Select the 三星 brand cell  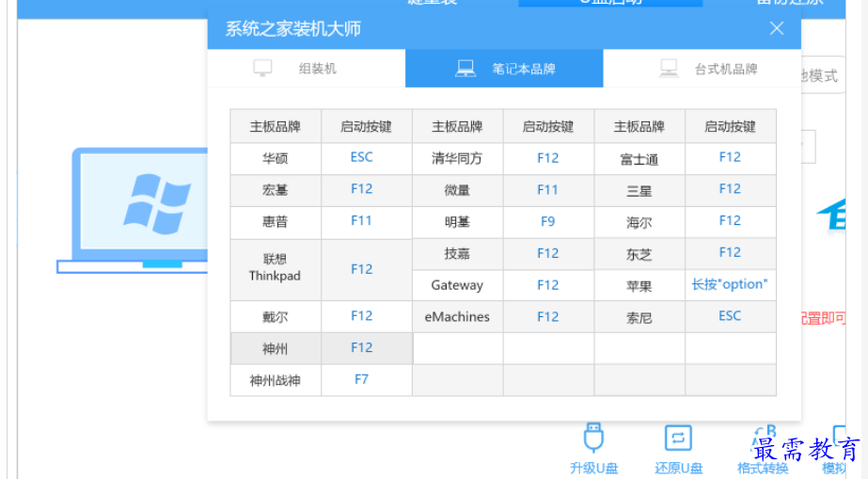639,191
